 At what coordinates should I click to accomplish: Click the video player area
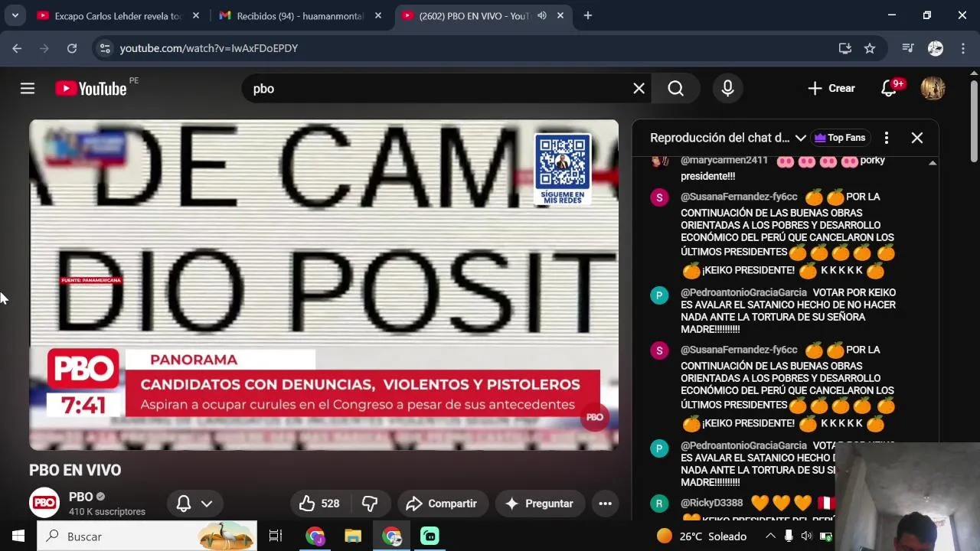324,285
